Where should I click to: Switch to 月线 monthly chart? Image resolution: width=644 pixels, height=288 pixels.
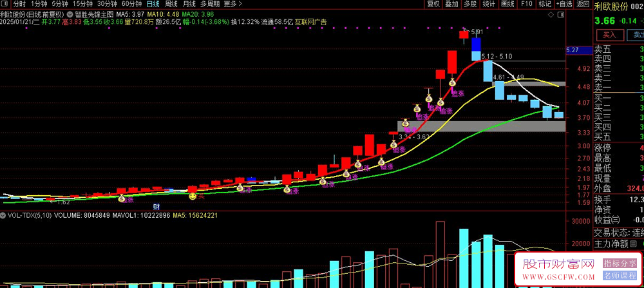189,4
